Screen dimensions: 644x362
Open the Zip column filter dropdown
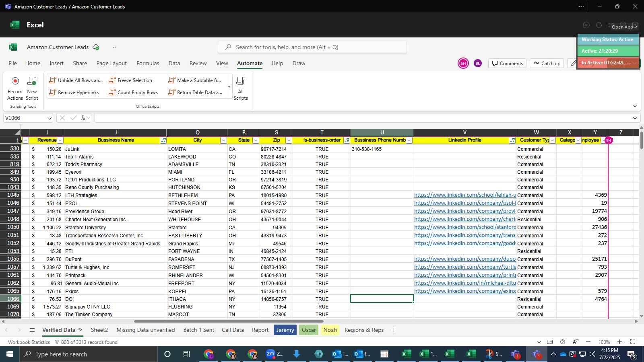[x=289, y=140]
